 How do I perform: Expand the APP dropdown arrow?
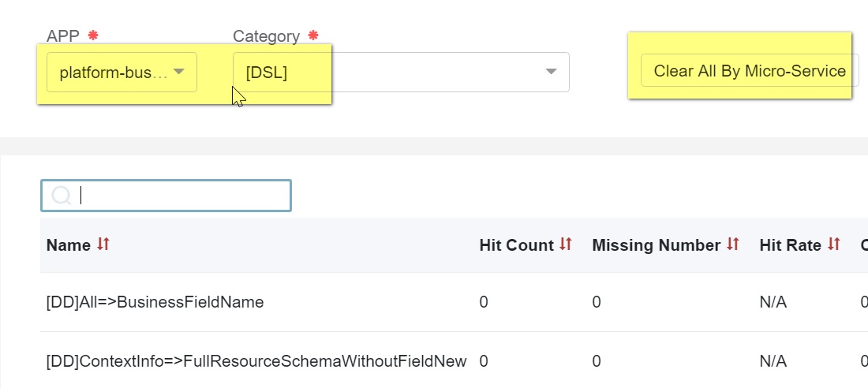(x=179, y=73)
